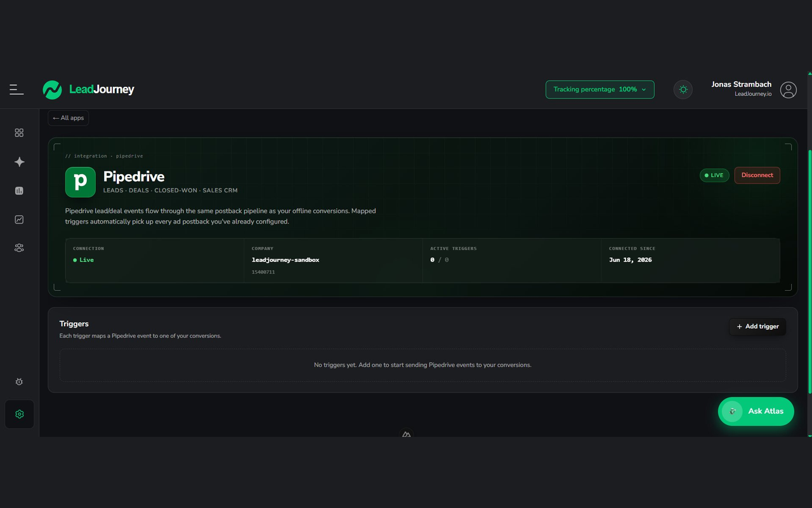Toggle the light/dark theme sun icon
812x508 pixels.
pos(683,90)
